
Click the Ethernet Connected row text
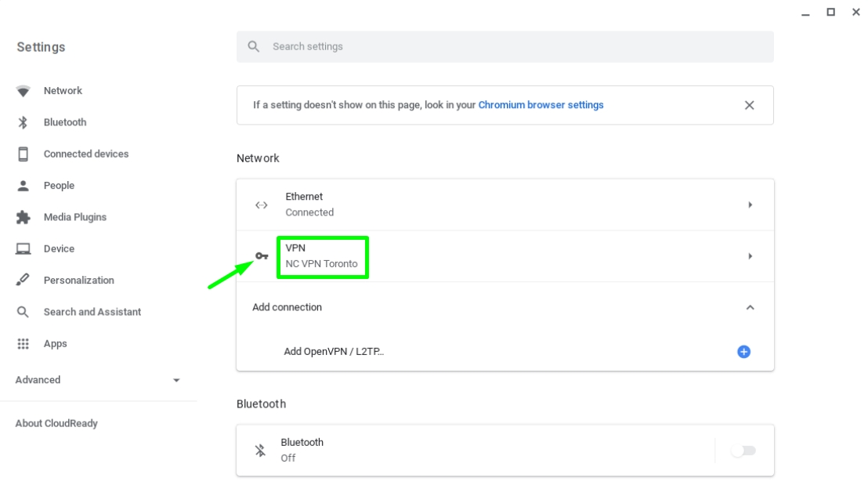(309, 205)
